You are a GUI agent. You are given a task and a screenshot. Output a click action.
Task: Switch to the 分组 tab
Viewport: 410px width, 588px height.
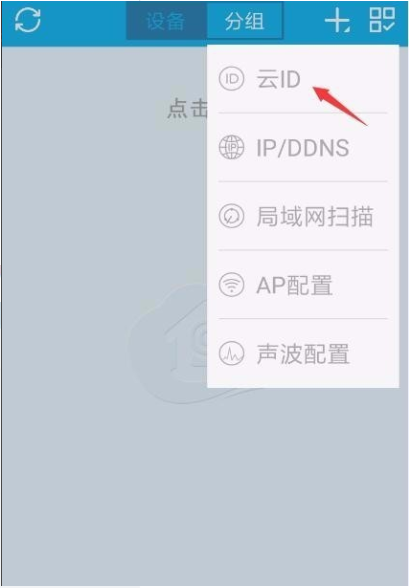click(245, 21)
